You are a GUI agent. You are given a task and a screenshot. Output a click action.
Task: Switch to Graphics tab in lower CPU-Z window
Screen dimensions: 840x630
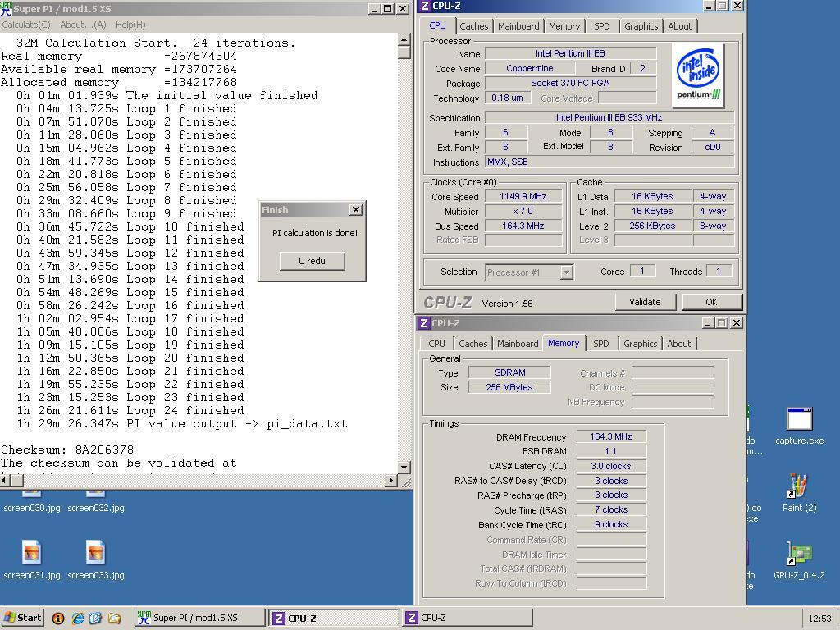[640, 344]
